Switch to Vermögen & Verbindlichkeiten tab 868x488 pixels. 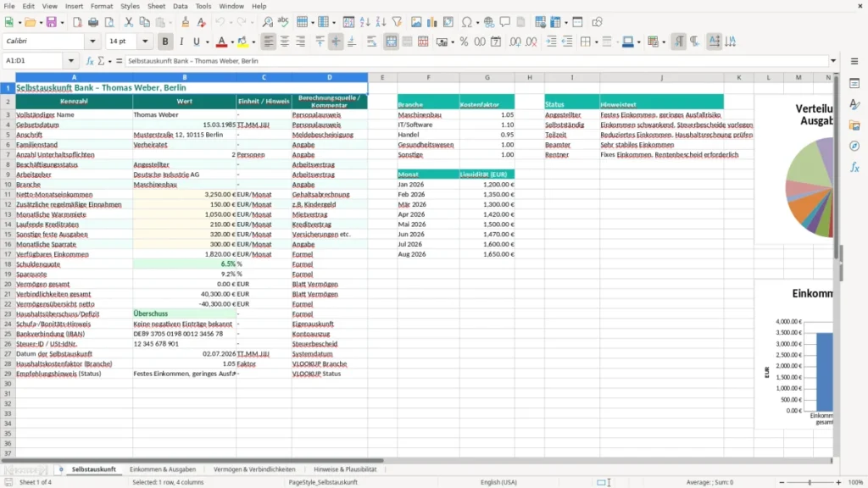click(254, 469)
